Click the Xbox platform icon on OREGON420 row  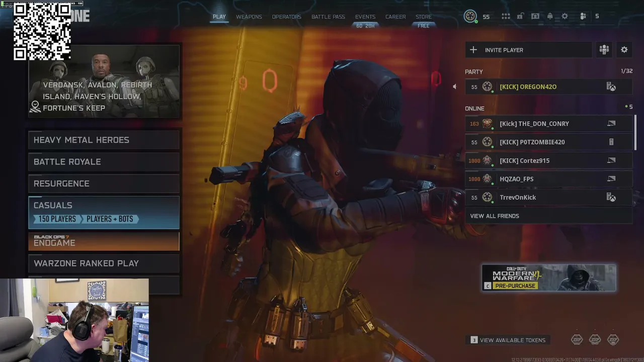pos(611,86)
